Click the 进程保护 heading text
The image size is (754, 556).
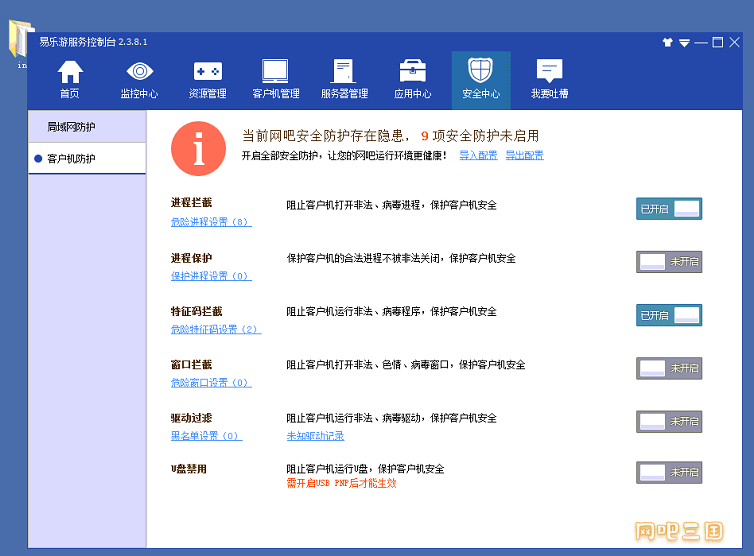(x=191, y=258)
